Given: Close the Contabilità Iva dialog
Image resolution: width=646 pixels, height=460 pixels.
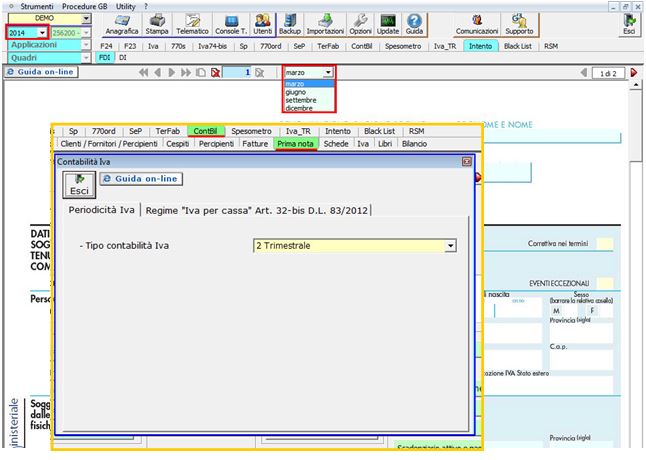Looking at the screenshot, I should pyautogui.click(x=467, y=162).
